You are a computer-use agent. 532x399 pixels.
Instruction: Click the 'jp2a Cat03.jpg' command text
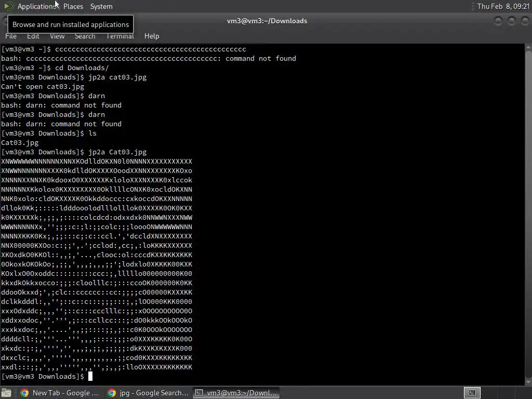click(117, 152)
